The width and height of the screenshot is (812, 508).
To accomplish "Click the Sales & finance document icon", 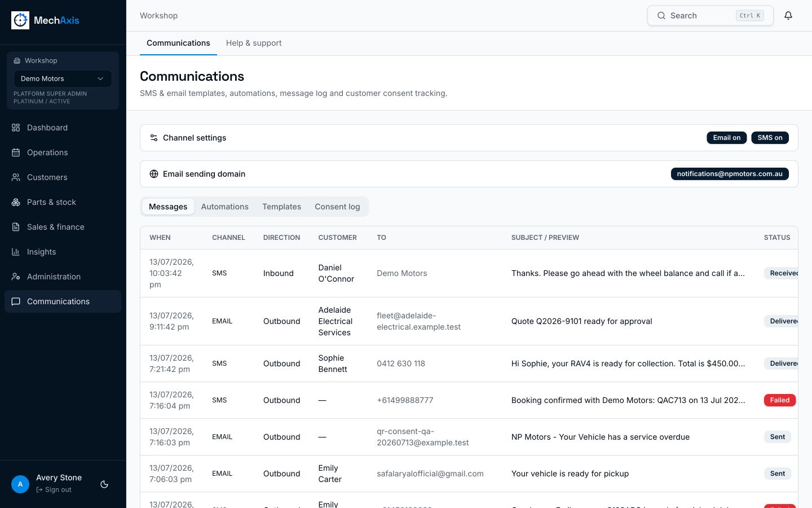I will [x=16, y=227].
